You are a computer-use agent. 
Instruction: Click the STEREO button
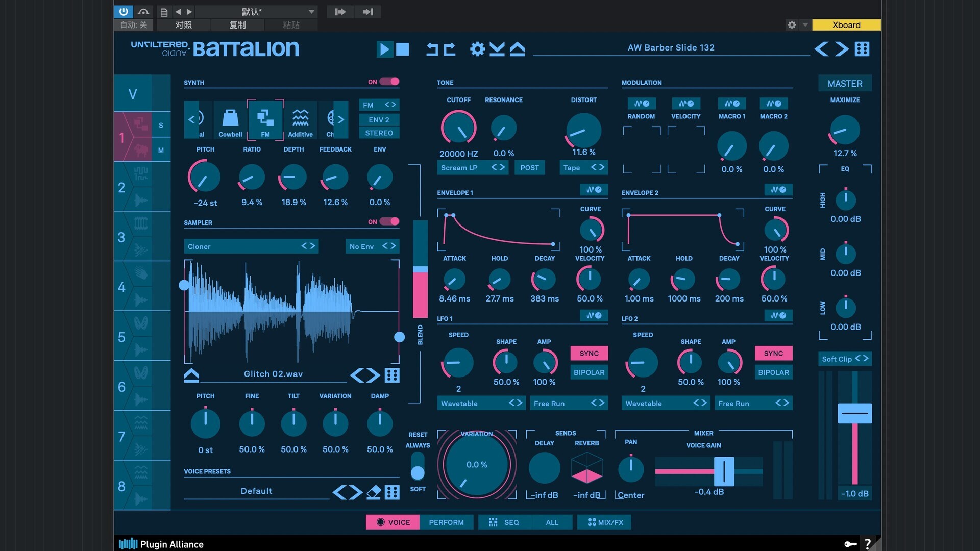[379, 133]
